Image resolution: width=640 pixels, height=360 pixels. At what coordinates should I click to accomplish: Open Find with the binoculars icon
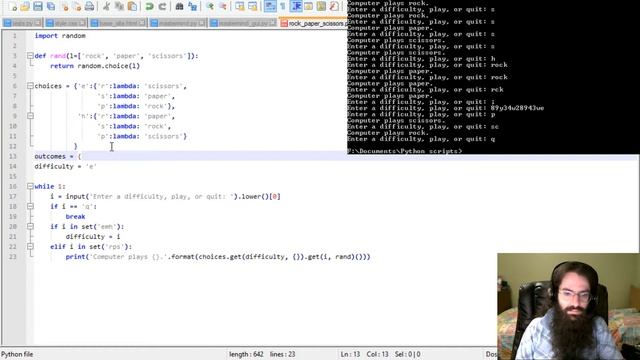tap(179, 6)
